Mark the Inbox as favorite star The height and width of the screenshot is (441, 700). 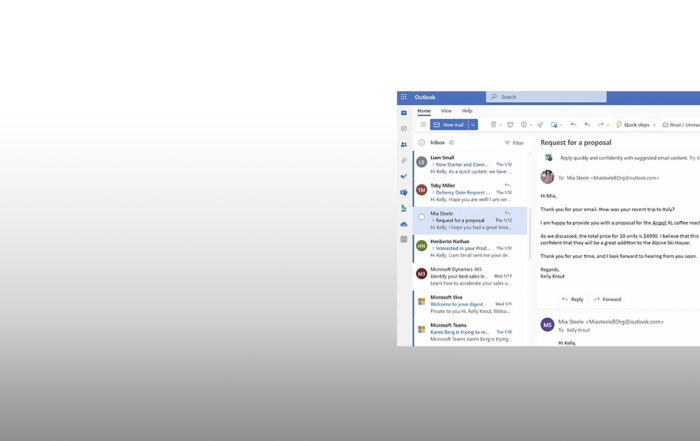coord(451,142)
